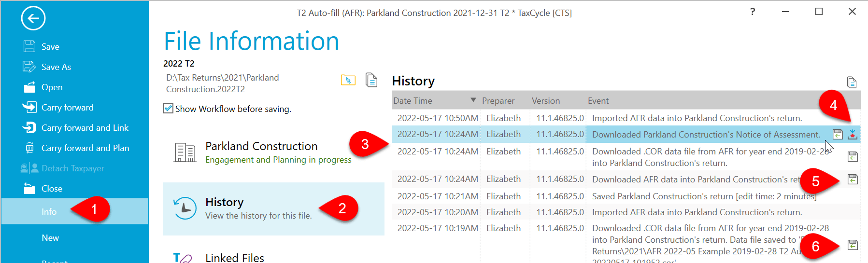Select Save As in the sidebar
This screenshot has height=263, width=868.
(56, 67)
